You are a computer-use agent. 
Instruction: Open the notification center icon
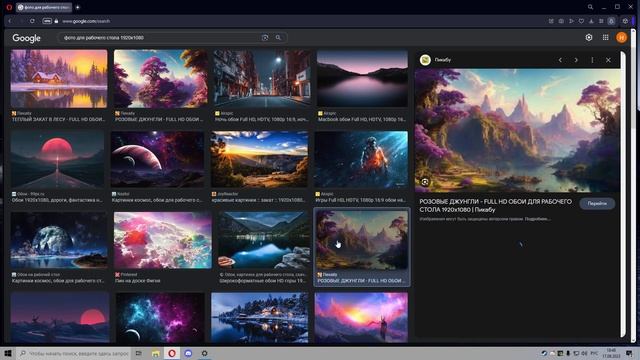pos(629,353)
